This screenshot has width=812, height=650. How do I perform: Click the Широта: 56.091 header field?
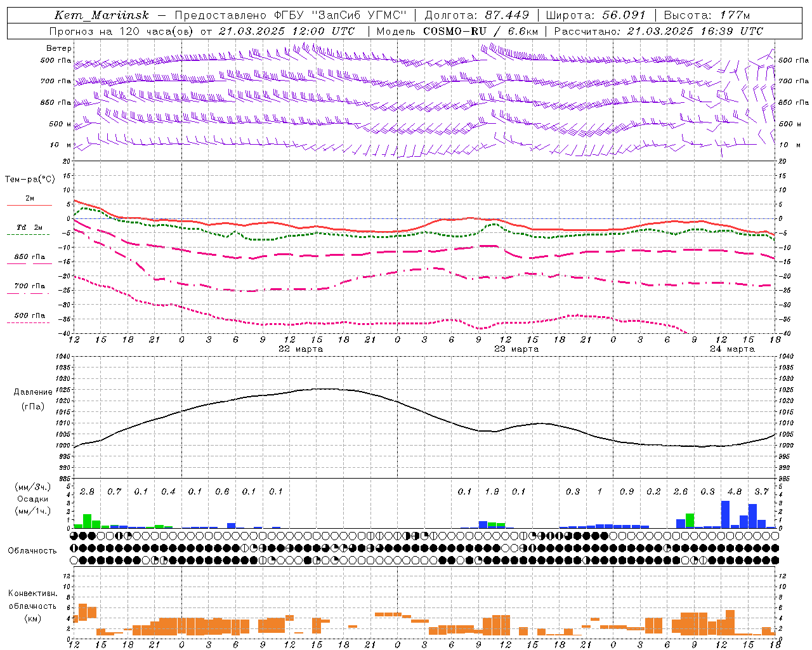pyautogui.click(x=596, y=15)
